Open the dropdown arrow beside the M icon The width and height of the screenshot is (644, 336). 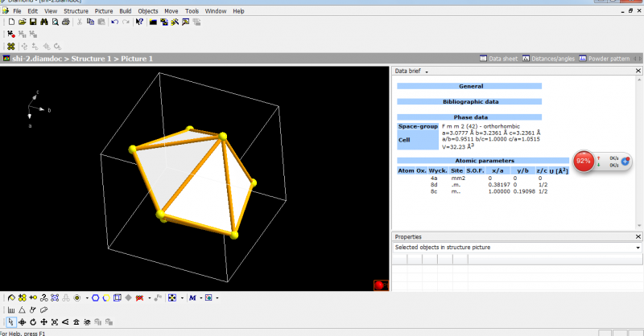[201, 298]
